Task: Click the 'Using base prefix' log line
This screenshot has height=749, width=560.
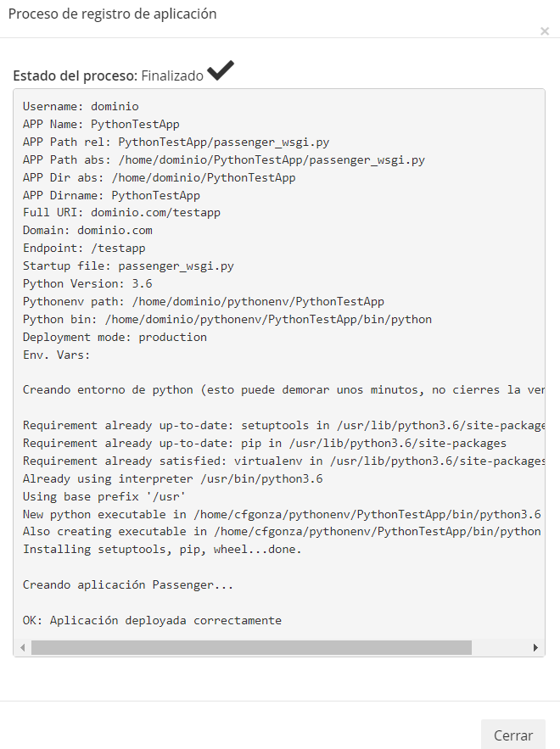Action: pyautogui.click(x=104, y=497)
